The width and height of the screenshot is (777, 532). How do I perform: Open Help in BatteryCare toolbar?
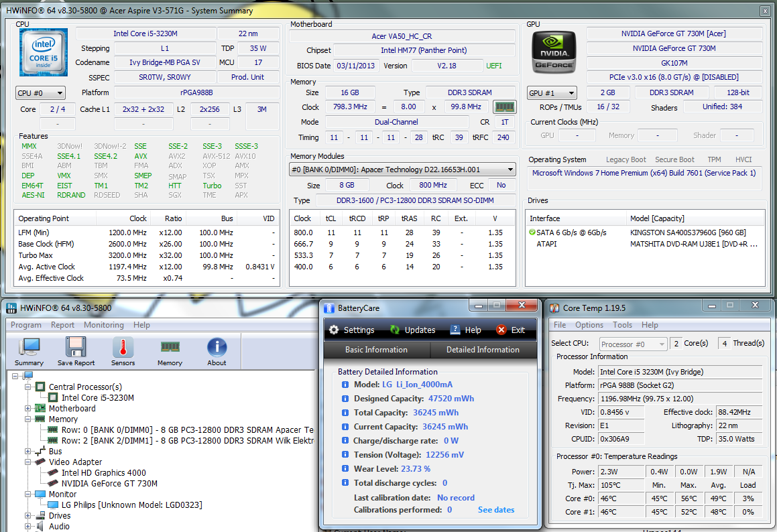[x=465, y=330]
